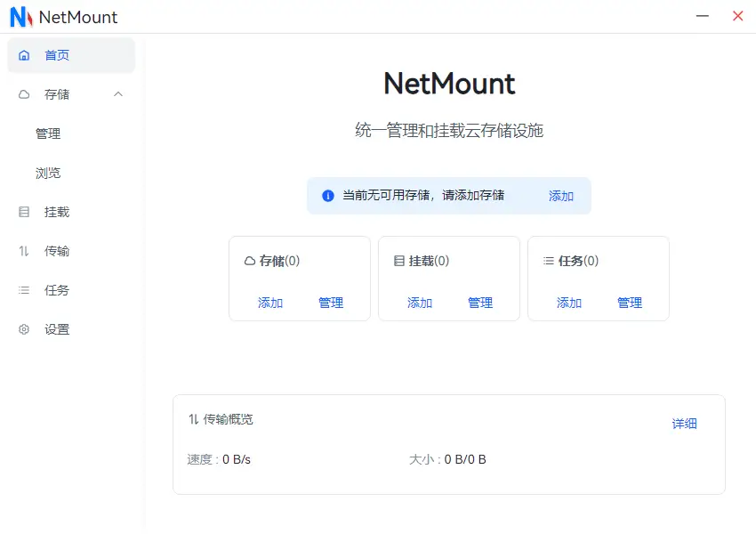Click the blue info icon in alert
756x534 pixels.
pos(328,196)
